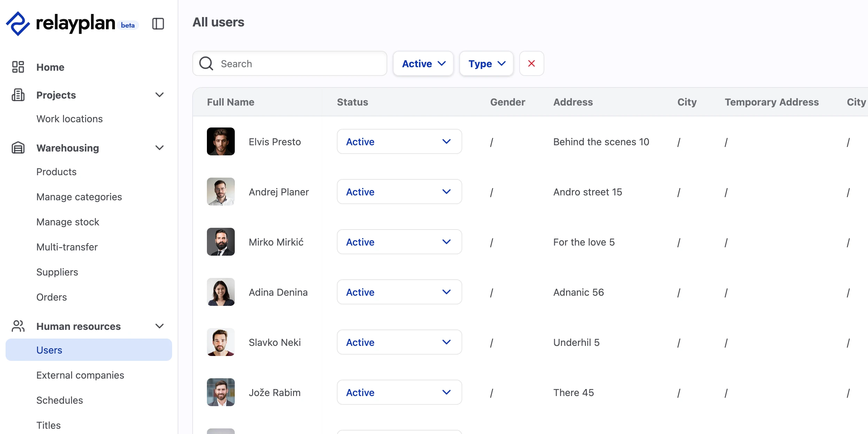Image resolution: width=868 pixels, height=434 pixels.
Task: Click Jože Rabim's avatar photo
Action: pyautogui.click(x=221, y=392)
